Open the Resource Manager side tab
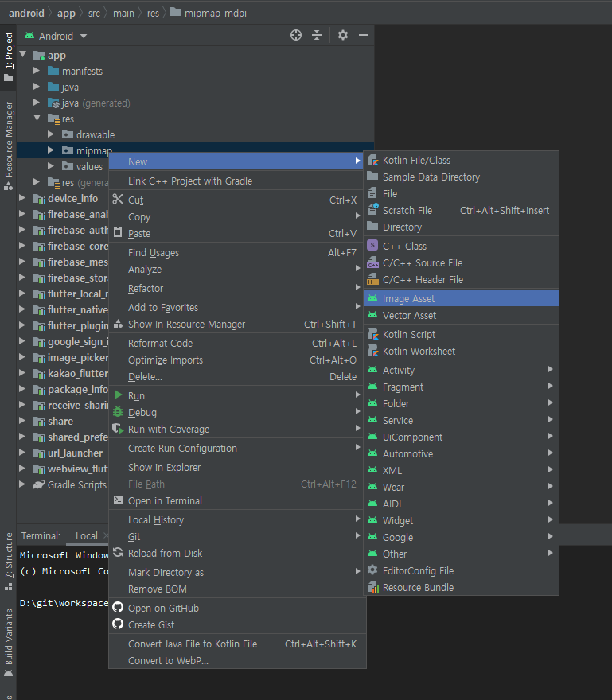Image resolution: width=612 pixels, height=700 pixels. coord(9,146)
